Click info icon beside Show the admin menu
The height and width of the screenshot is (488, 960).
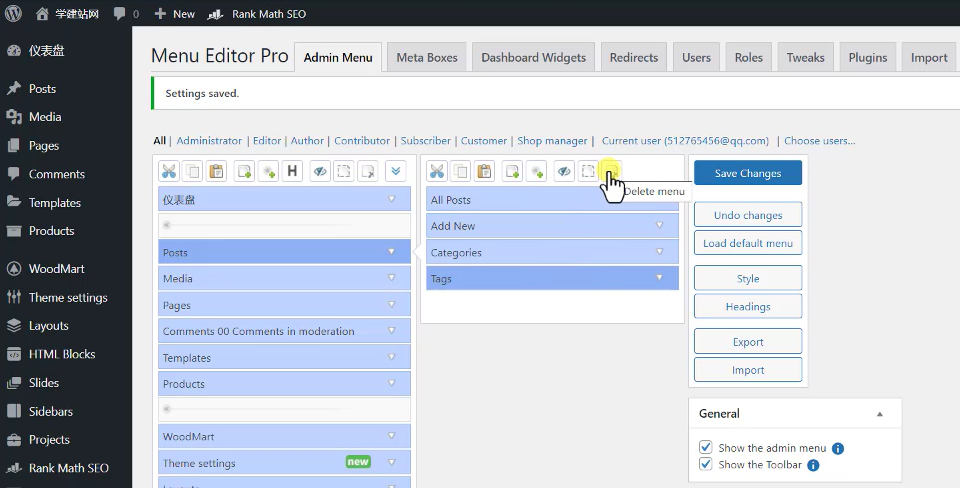838,448
